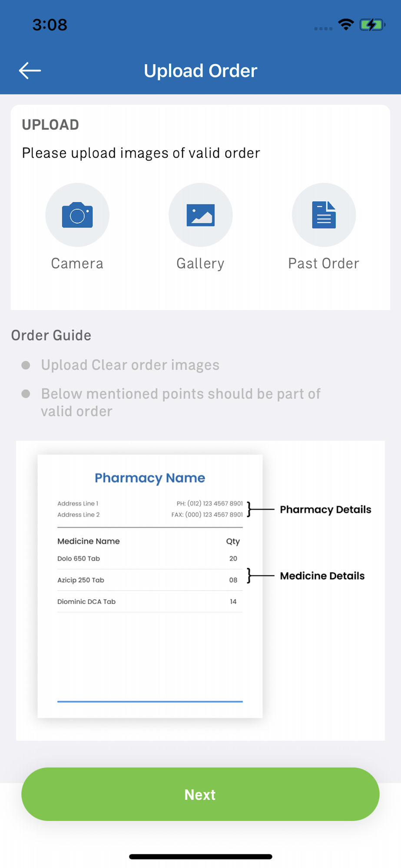This screenshot has width=401, height=868.
Task: Tap the Upload Order title
Action: tap(200, 71)
